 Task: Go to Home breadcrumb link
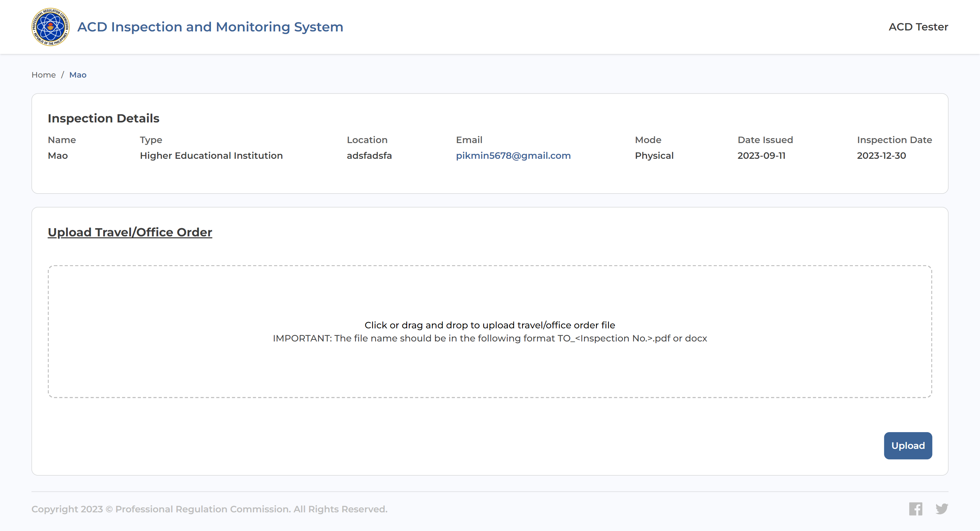pos(43,75)
